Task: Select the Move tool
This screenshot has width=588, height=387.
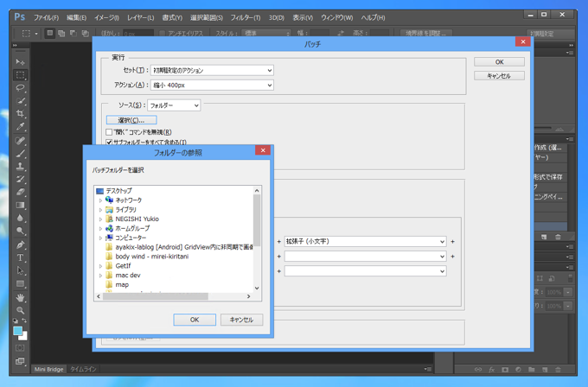Action: pyautogui.click(x=20, y=62)
